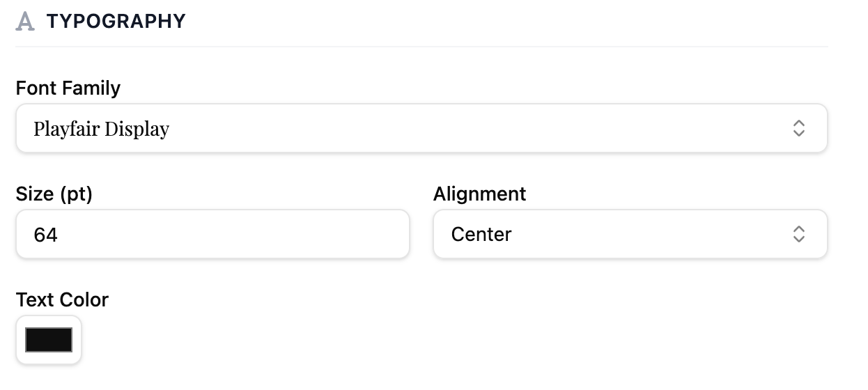Click the blank middle of the Alignment box
The image size is (868, 390).
(x=648, y=235)
